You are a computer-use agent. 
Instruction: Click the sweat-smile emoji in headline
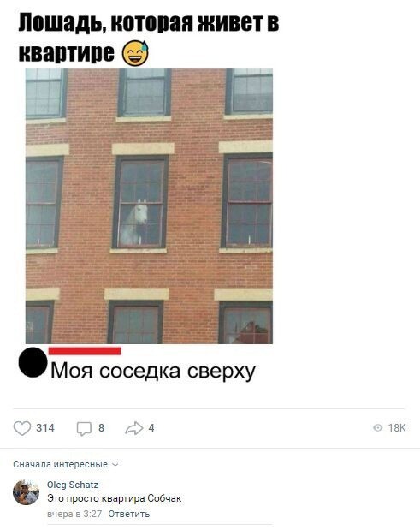(135, 53)
